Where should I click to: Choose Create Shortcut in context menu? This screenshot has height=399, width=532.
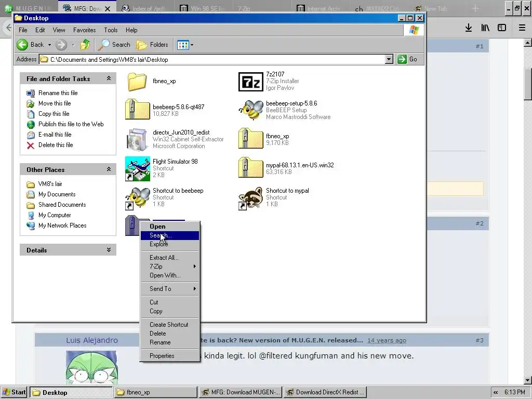tap(170, 325)
